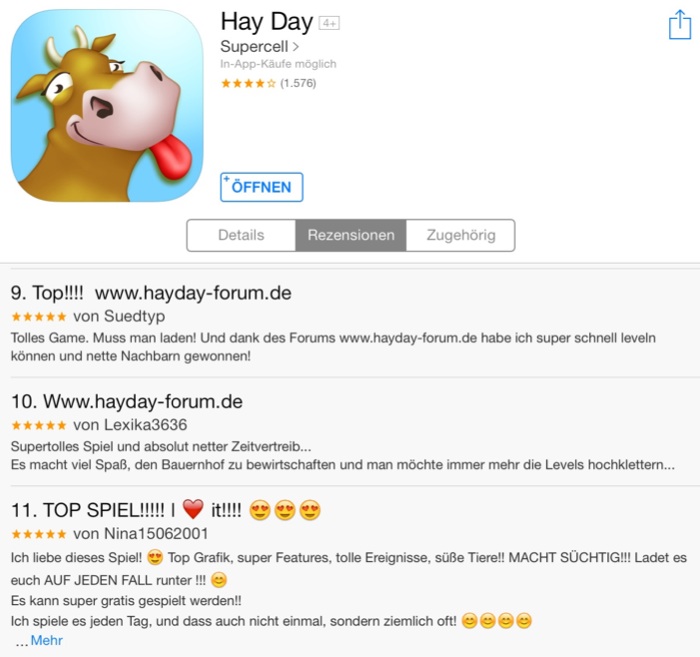Tap the share icon at top right
This screenshot has height=657, width=700.
tap(680, 25)
